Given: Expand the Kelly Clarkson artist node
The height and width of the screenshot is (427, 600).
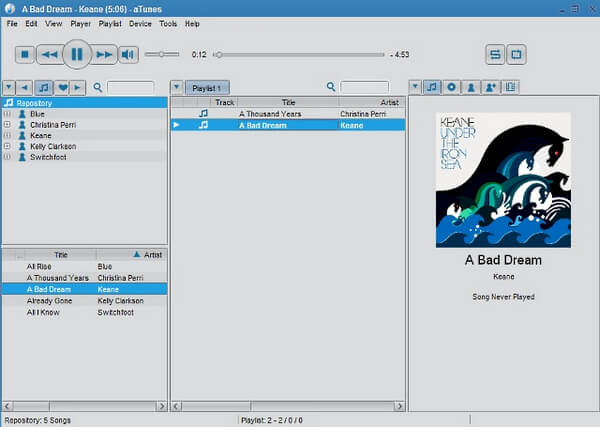Looking at the screenshot, I should 7,146.
